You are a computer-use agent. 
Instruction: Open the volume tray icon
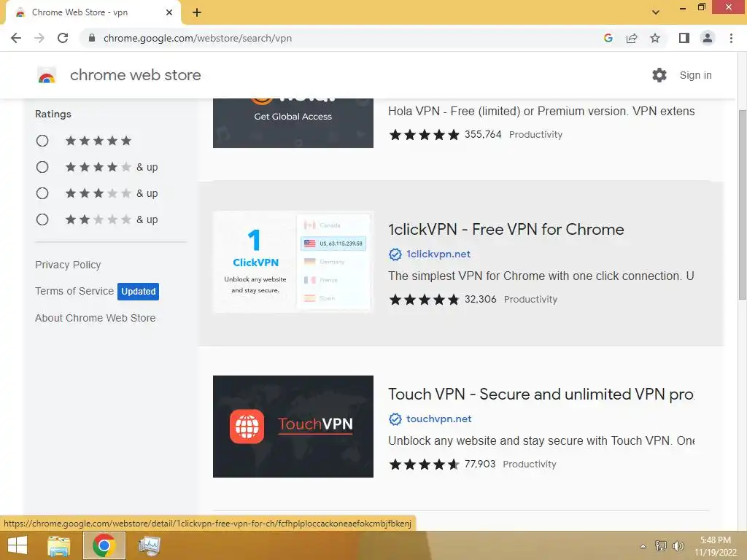(678, 545)
